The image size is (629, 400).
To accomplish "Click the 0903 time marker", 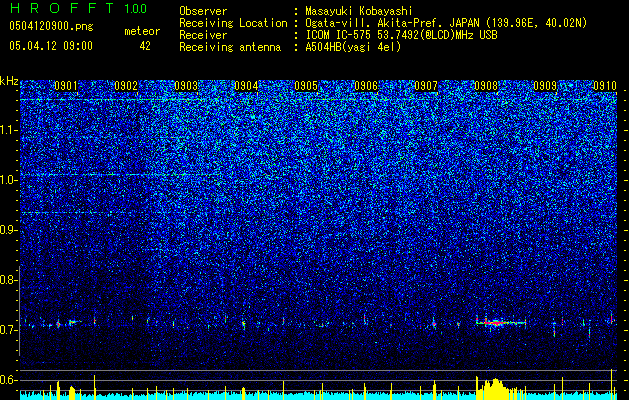I will (x=186, y=86).
